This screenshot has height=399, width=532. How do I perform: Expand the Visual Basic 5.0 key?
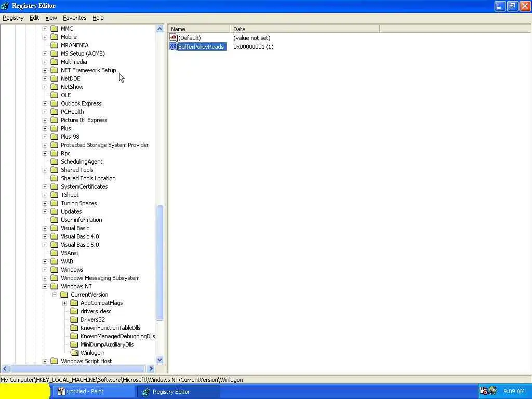click(45, 245)
